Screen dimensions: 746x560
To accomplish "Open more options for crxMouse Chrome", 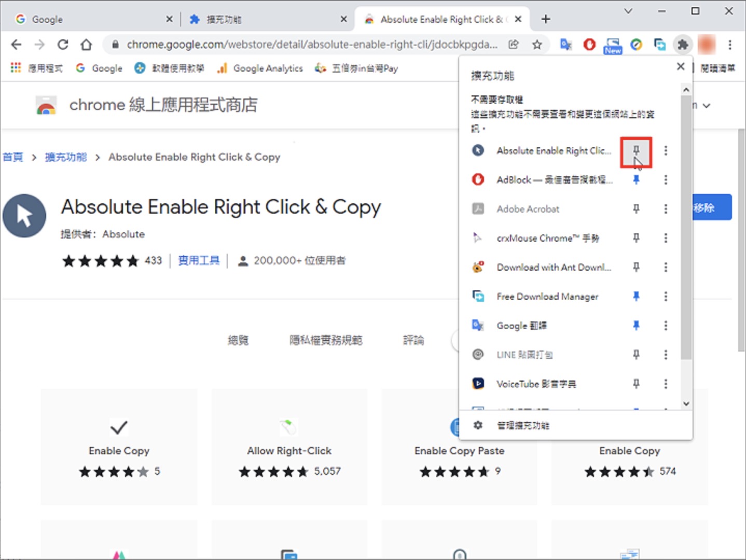I will [666, 238].
